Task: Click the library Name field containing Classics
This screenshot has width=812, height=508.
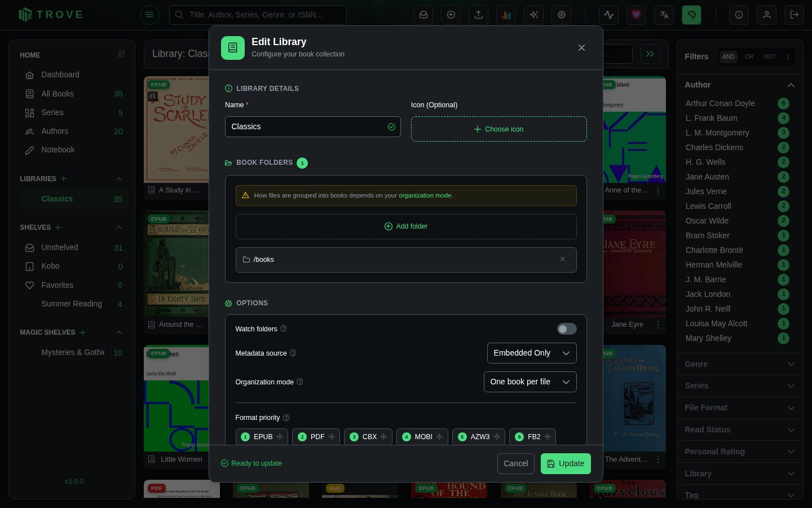Action: tap(313, 126)
